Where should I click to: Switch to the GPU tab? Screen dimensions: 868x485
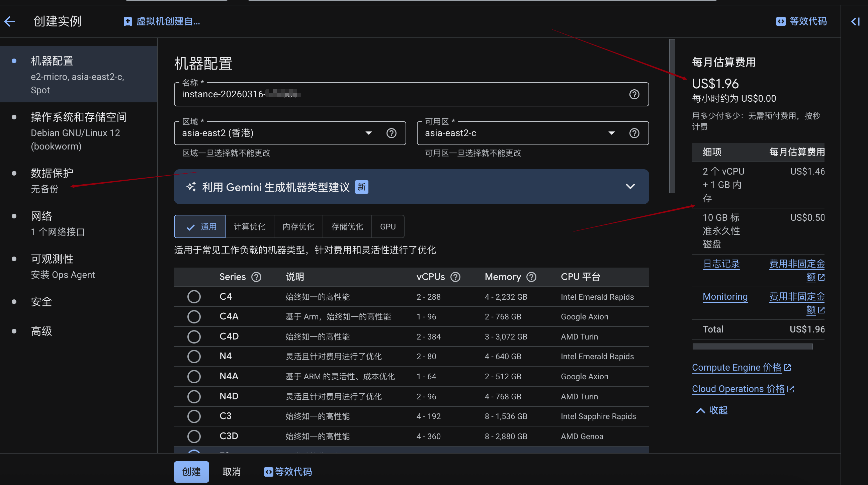click(387, 227)
